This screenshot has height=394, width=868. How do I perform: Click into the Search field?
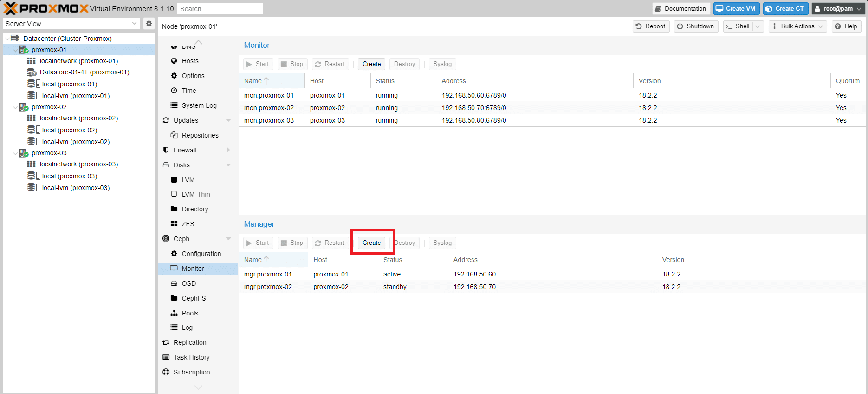(220, 9)
